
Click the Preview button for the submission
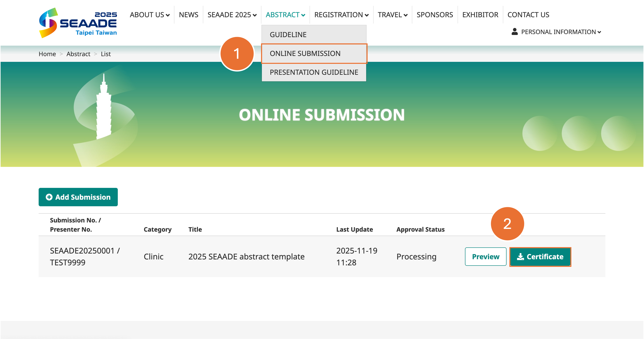(485, 257)
